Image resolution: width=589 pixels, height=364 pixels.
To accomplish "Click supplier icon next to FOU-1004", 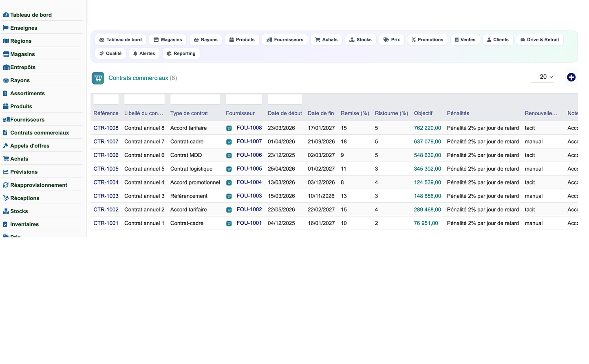I will (x=229, y=183).
